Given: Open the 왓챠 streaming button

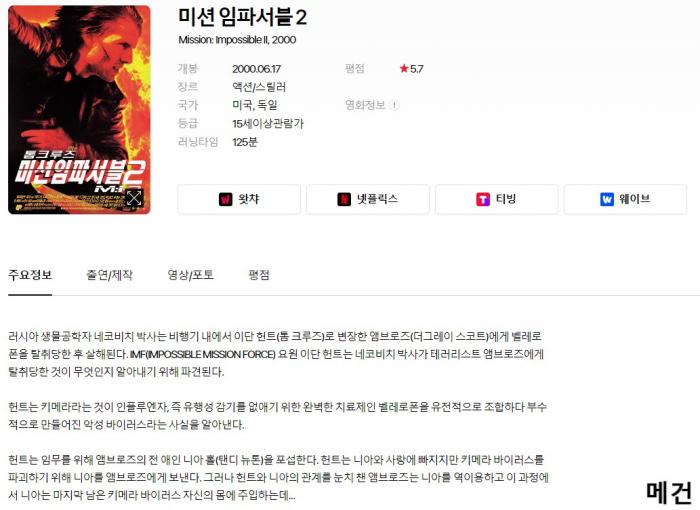Looking at the screenshot, I should (x=239, y=199).
